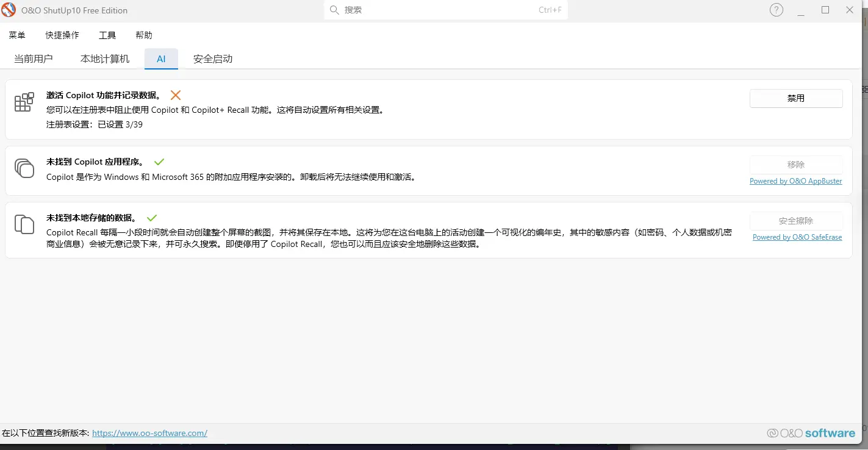Click the 禁用 button

tap(796, 98)
